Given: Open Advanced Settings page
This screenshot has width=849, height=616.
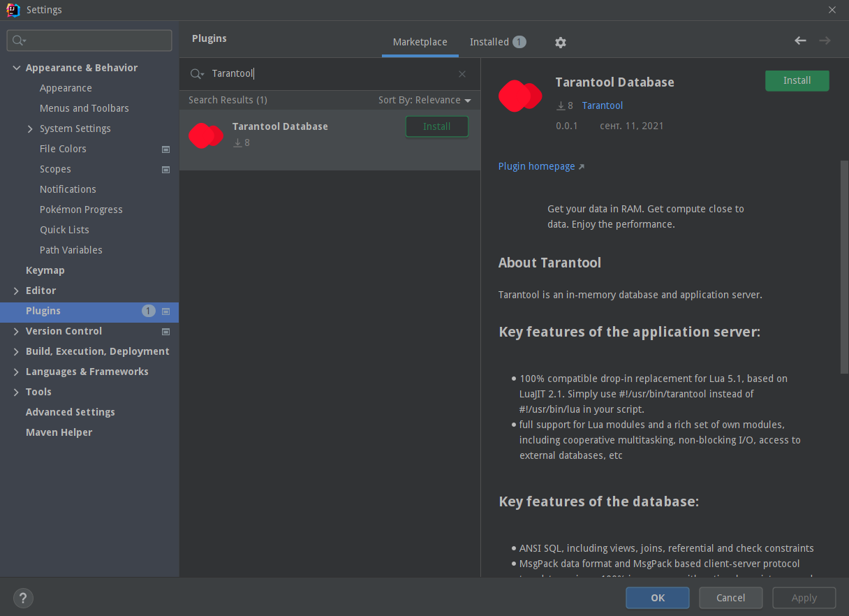Looking at the screenshot, I should click(x=71, y=412).
